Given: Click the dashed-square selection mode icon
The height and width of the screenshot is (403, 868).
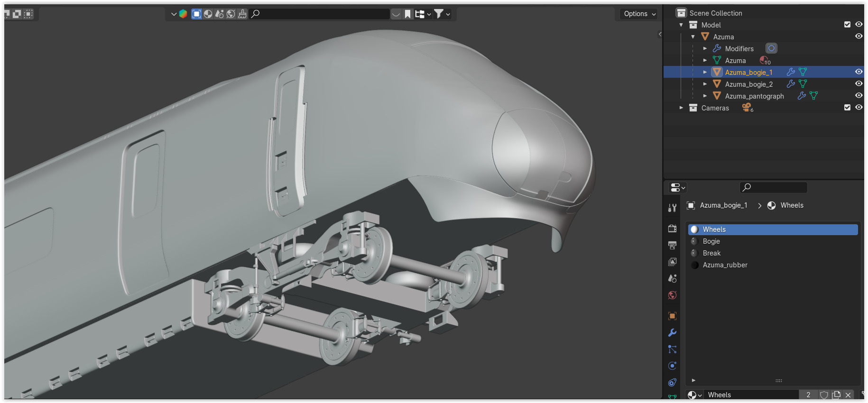Looking at the screenshot, I should tap(28, 14).
